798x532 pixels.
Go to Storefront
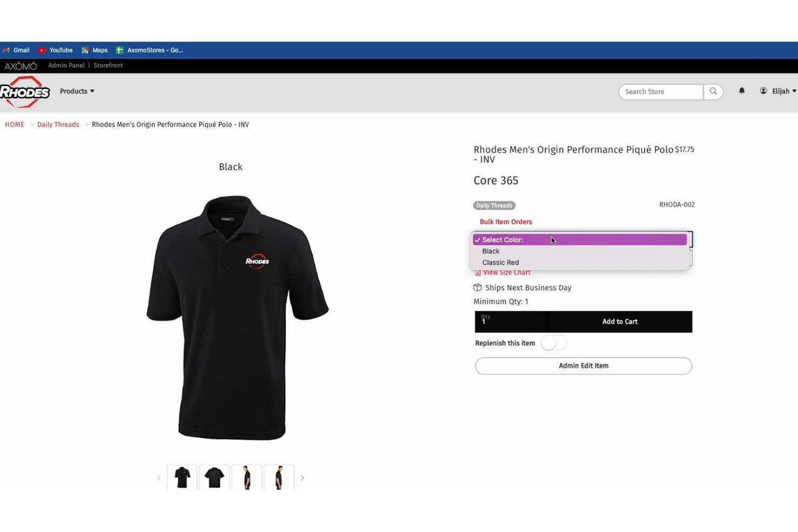108,65
